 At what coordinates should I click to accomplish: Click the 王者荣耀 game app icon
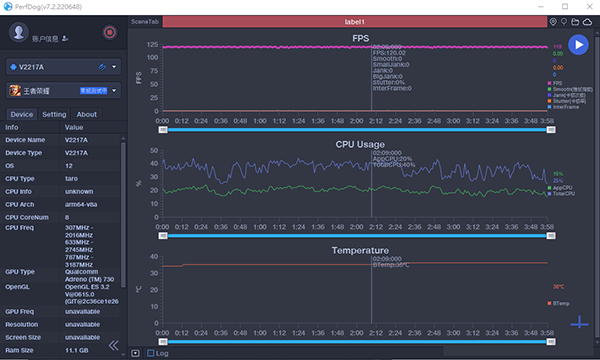15,91
